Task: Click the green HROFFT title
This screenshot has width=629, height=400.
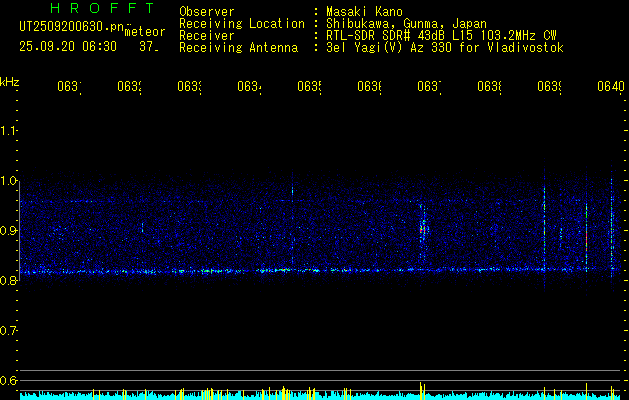Action: 103,8
